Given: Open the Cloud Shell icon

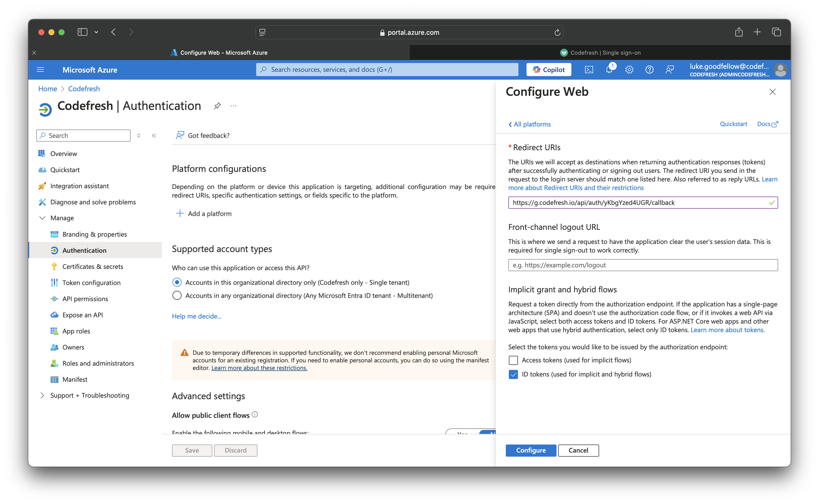Looking at the screenshot, I should point(589,70).
